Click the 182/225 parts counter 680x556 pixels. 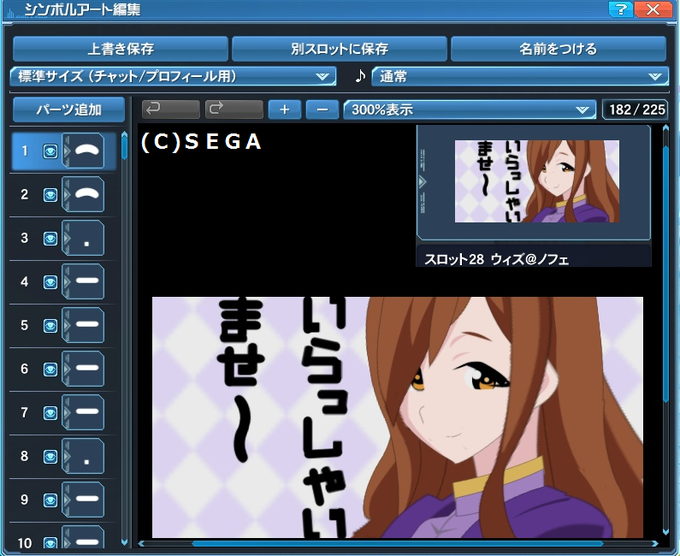pyautogui.click(x=636, y=109)
